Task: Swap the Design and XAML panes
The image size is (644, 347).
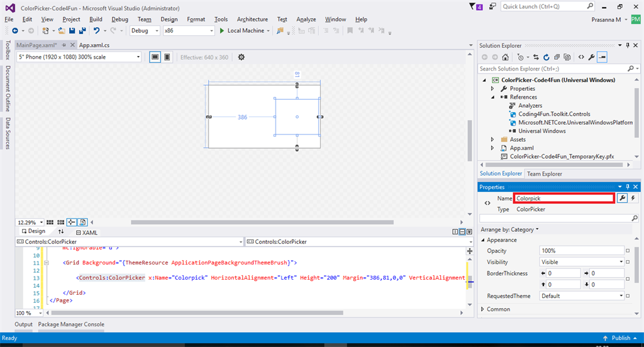Action: 61,232
